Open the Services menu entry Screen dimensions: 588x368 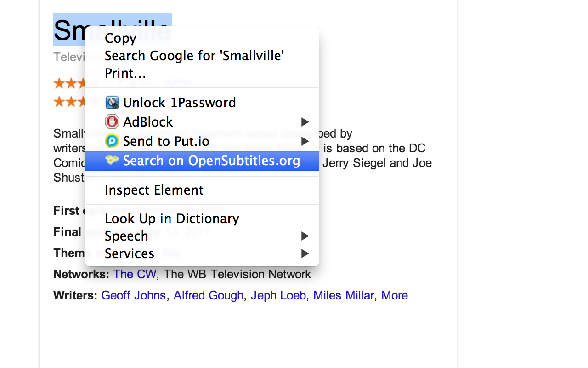[x=202, y=253]
